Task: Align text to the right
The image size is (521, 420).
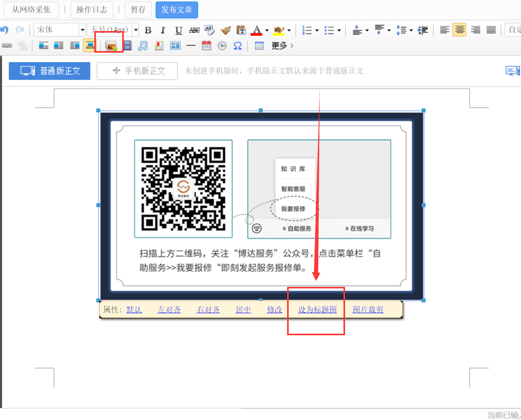Action: pyautogui.click(x=476, y=30)
